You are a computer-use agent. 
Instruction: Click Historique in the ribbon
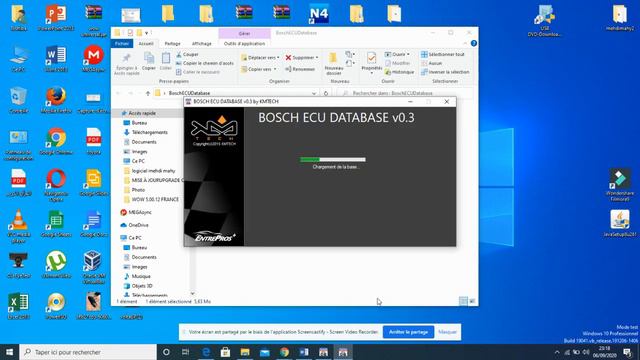point(399,72)
